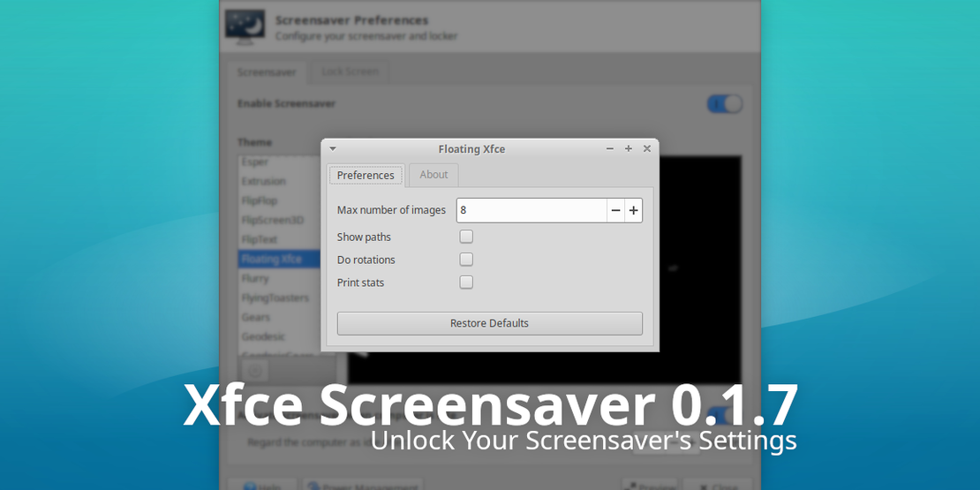Choose Gears in the theme list
Viewport: 980px width, 490px height.
[x=279, y=317]
